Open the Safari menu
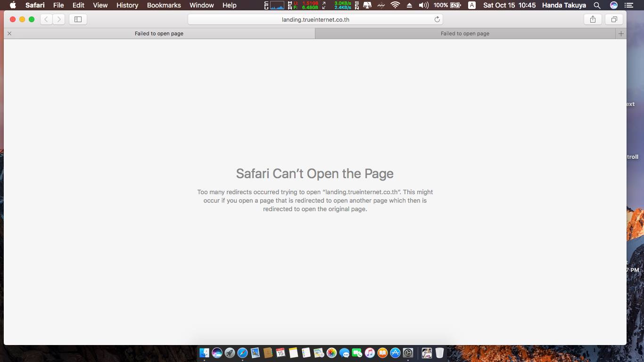The width and height of the screenshot is (644, 362). 35,5
